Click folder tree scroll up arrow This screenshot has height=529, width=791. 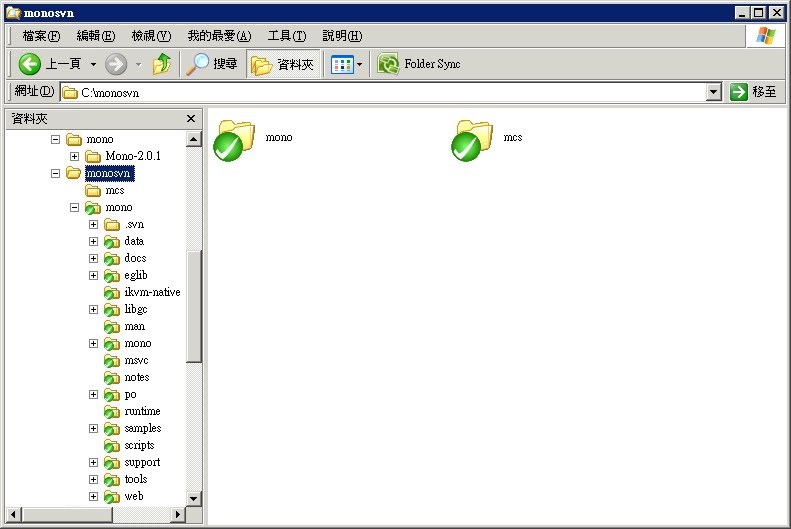(x=194, y=139)
